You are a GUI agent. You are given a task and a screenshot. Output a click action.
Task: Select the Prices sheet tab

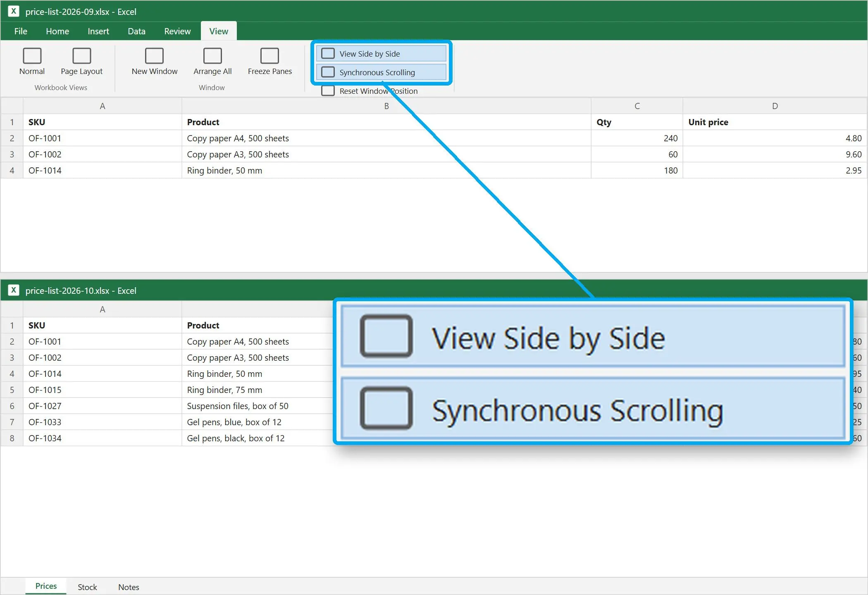click(x=46, y=586)
